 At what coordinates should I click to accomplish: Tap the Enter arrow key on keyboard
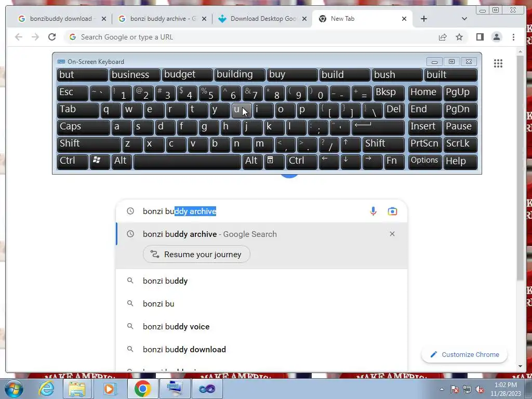[x=378, y=127]
